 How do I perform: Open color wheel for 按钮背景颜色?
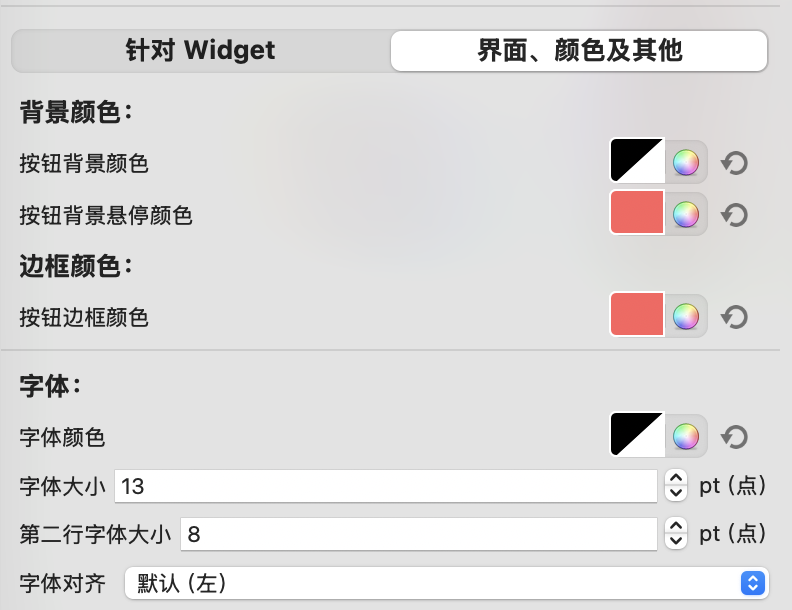[x=686, y=163]
